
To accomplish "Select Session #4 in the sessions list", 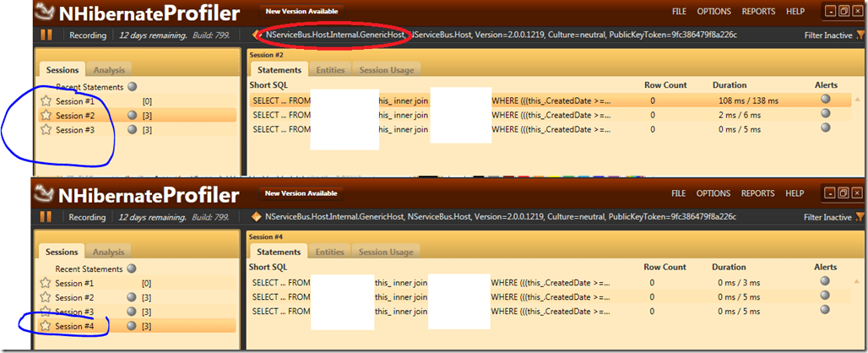I will 74,326.
